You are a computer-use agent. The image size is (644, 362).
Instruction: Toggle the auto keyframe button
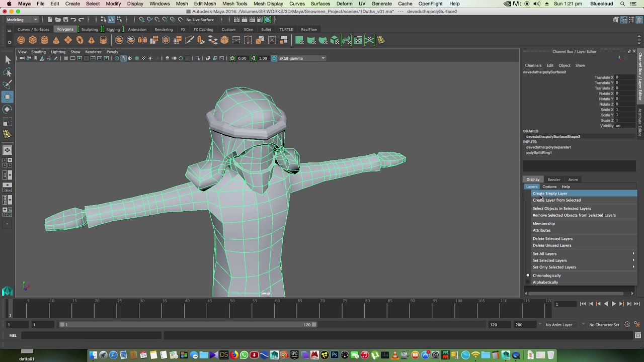click(x=627, y=324)
